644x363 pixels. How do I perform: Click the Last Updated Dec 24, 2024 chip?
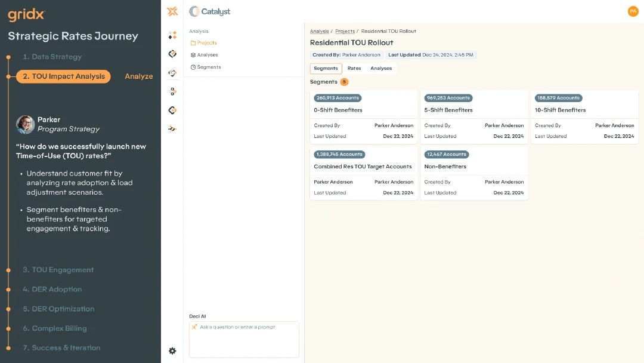[431, 55]
